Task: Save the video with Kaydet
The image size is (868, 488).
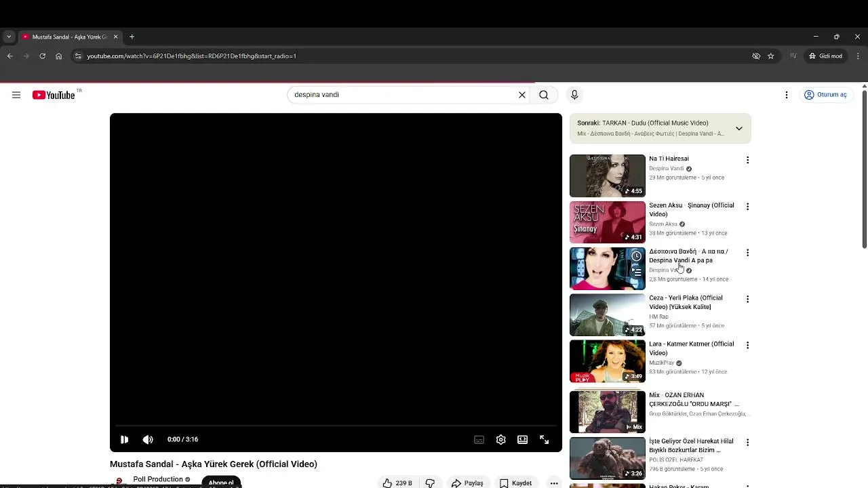Action: [x=516, y=483]
